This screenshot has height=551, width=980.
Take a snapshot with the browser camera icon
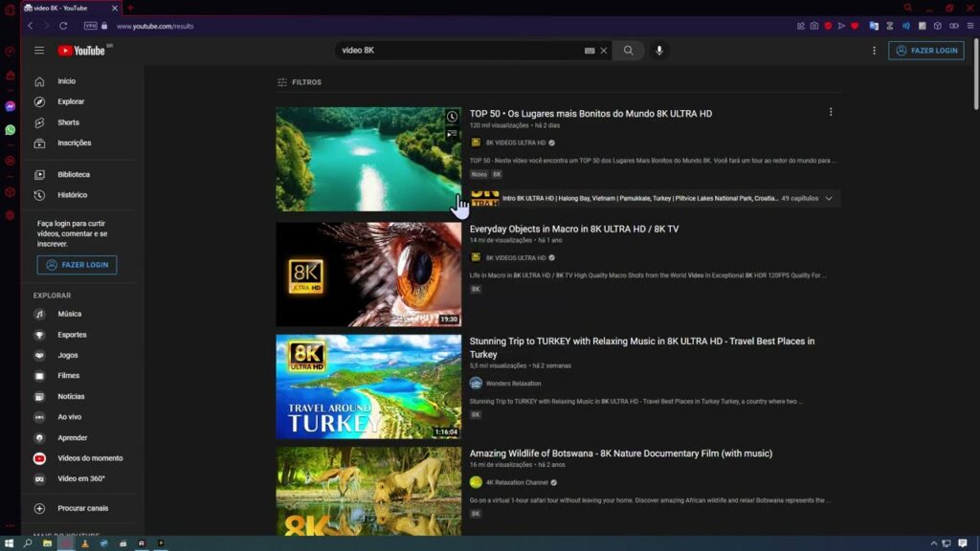click(x=813, y=26)
